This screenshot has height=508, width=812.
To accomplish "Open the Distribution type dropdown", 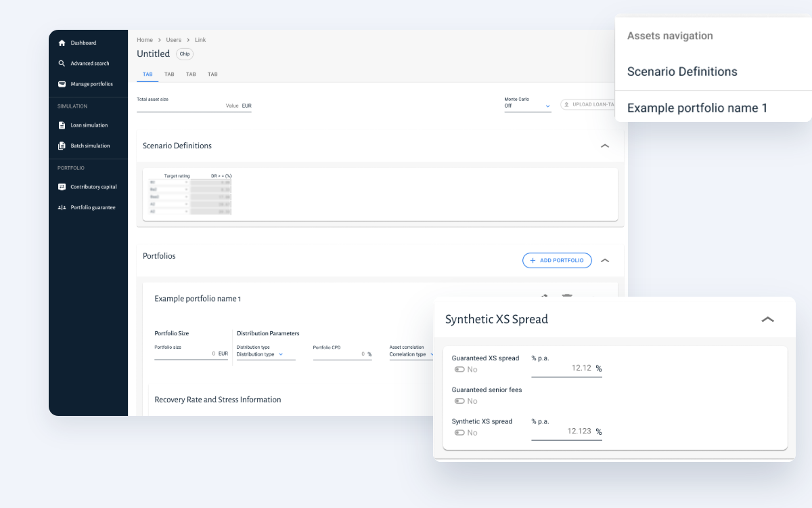I will tap(266, 354).
